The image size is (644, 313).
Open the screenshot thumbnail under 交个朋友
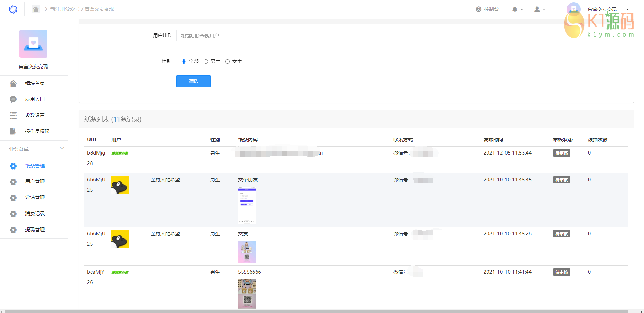247,206
